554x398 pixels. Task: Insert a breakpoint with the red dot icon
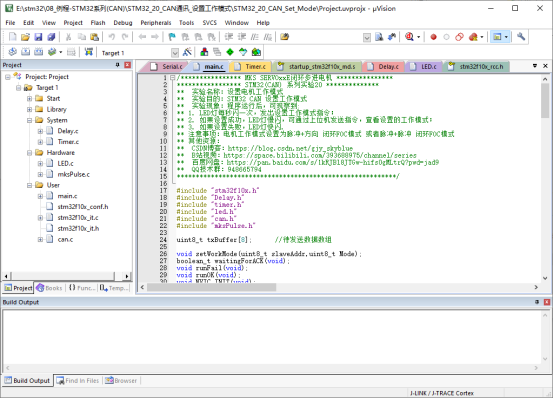coord(433,37)
